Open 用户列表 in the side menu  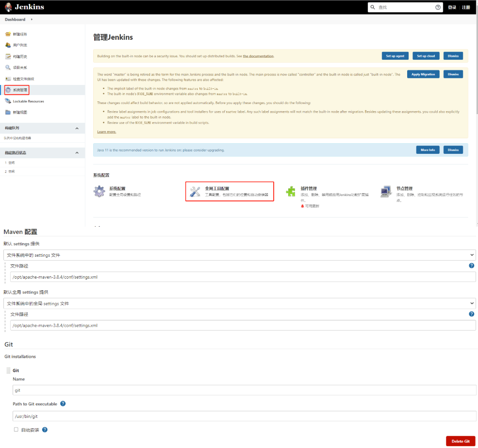[x=20, y=45]
